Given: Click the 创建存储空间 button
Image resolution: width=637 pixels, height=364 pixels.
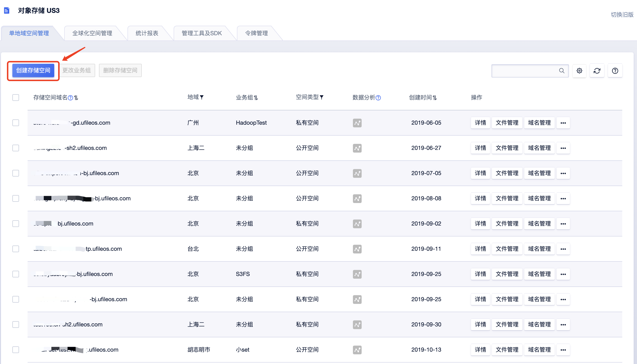Looking at the screenshot, I should pyautogui.click(x=33, y=70).
